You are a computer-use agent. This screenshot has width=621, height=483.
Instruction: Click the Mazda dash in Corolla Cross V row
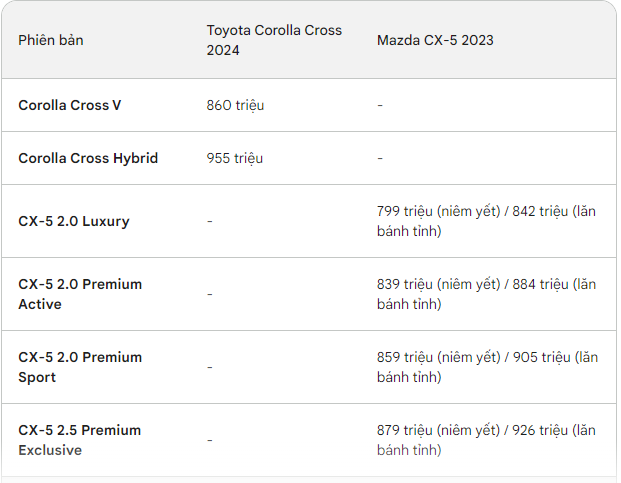point(380,105)
